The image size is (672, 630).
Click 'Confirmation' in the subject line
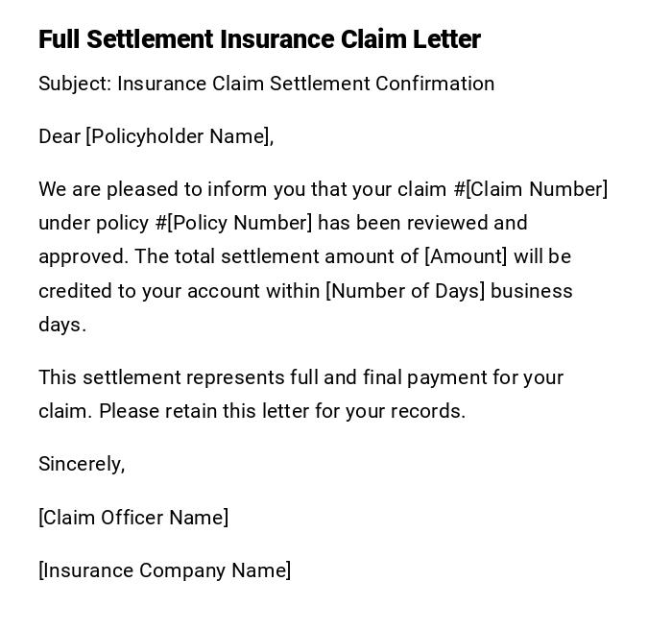click(x=435, y=84)
